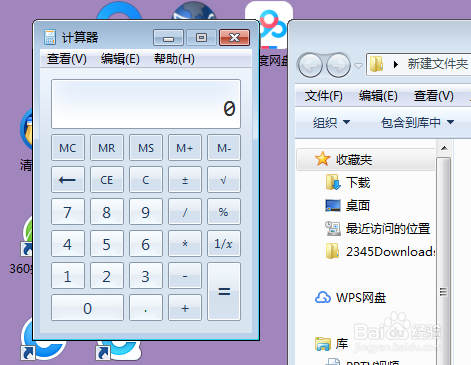Tap digit 3 on the calculator
The width and height of the screenshot is (471, 365).
pos(146,276)
